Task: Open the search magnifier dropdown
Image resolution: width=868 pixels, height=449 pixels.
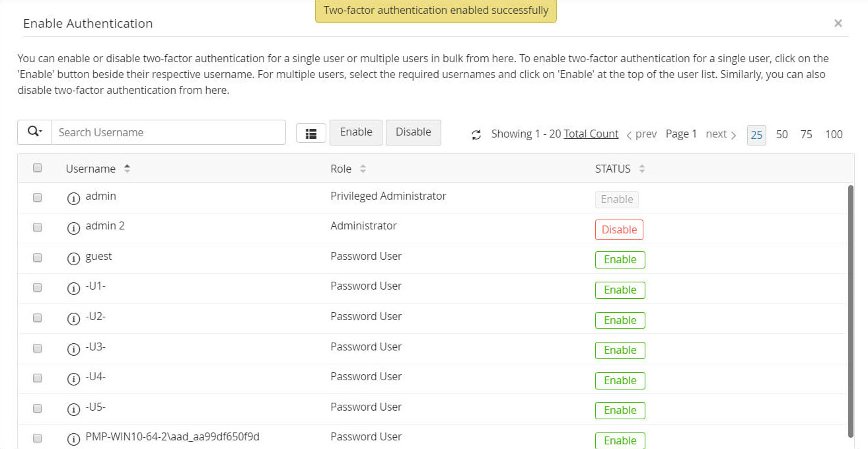Action: tap(34, 132)
